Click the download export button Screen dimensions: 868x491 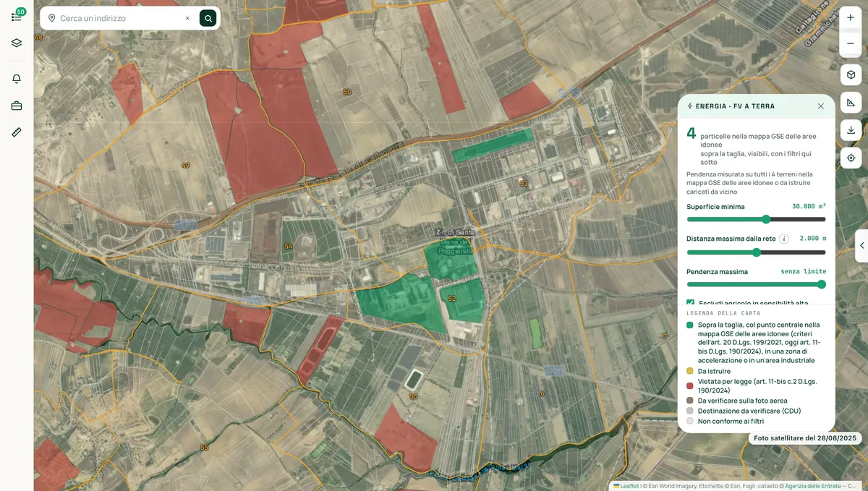coord(851,130)
